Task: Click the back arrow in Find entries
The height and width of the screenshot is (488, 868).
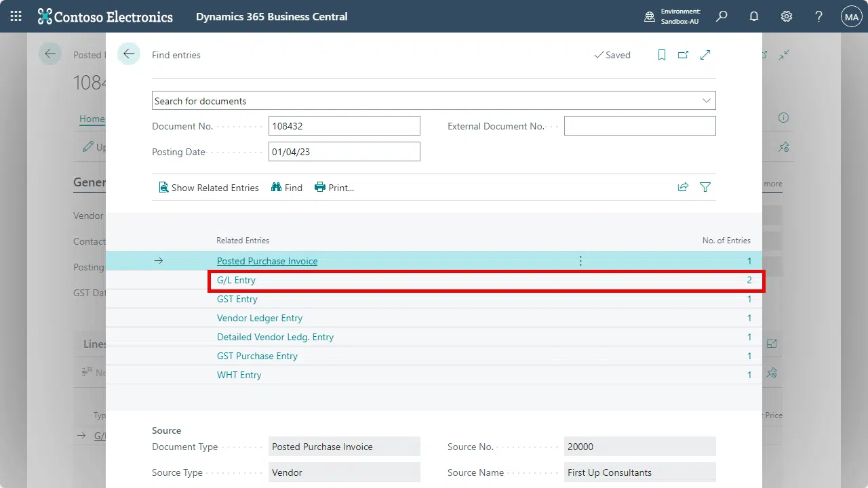Action: [129, 54]
